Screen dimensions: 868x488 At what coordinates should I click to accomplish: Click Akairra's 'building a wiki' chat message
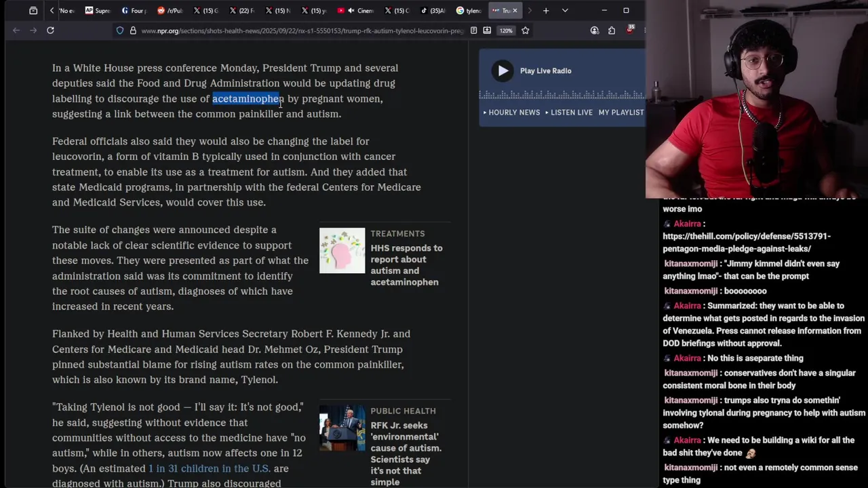tap(758, 447)
